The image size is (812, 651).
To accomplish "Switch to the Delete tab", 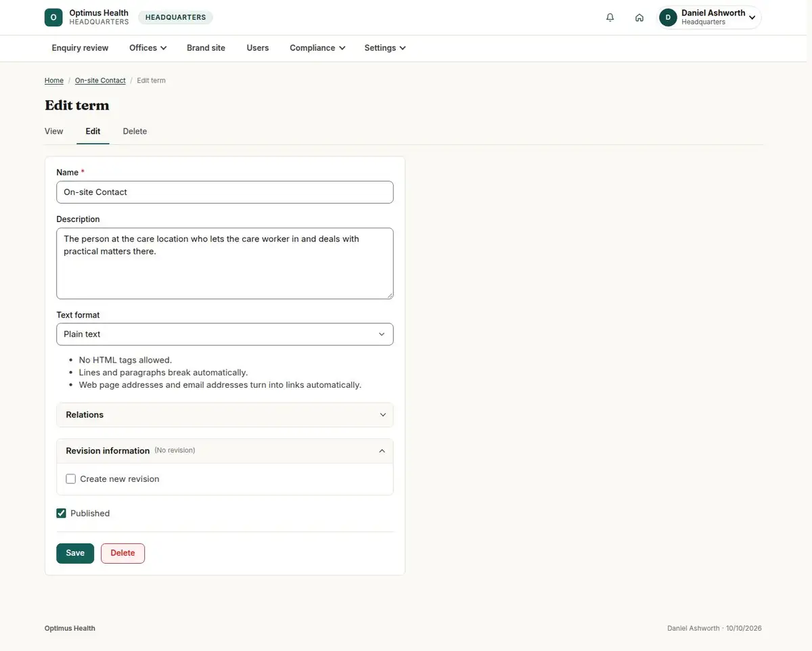I will pos(135,131).
